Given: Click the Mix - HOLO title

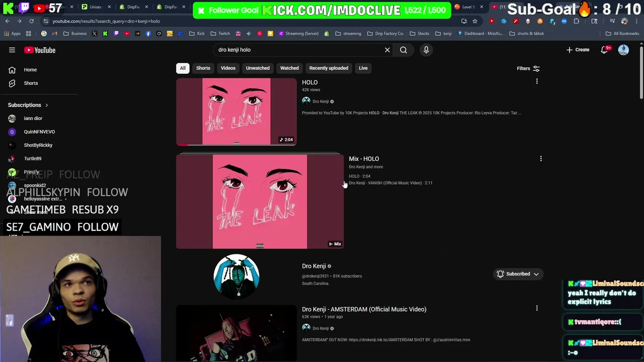Looking at the screenshot, I should point(364,159).
